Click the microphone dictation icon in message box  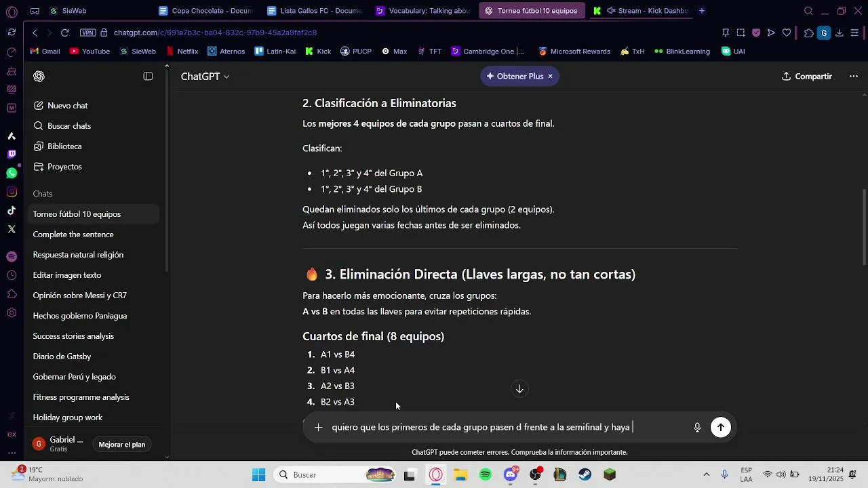[697, 428]
